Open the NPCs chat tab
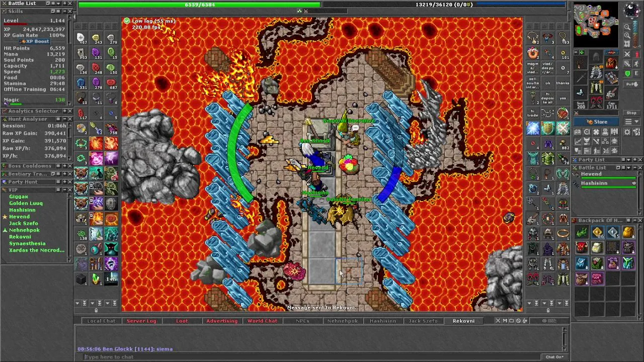This screenshot has height=362, width=644. [302, 321]
